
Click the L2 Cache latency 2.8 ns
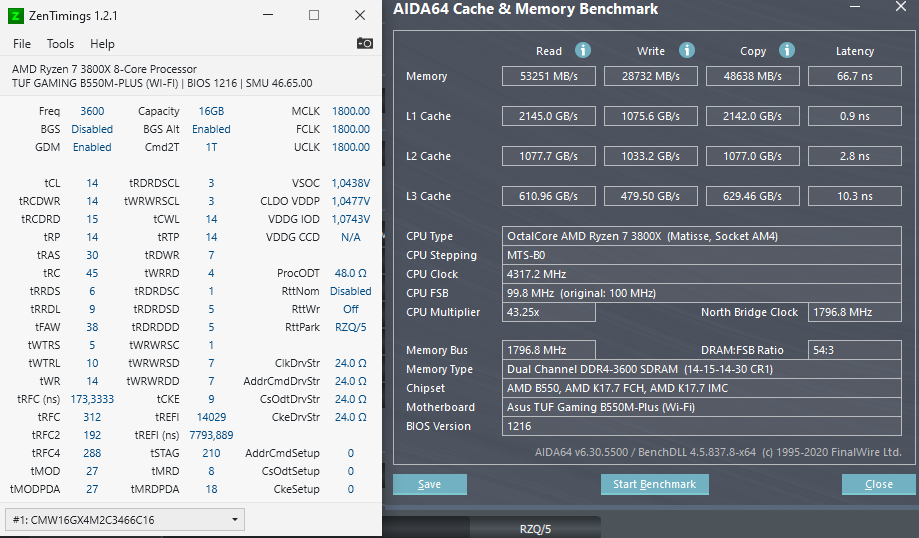pos(855,156)
